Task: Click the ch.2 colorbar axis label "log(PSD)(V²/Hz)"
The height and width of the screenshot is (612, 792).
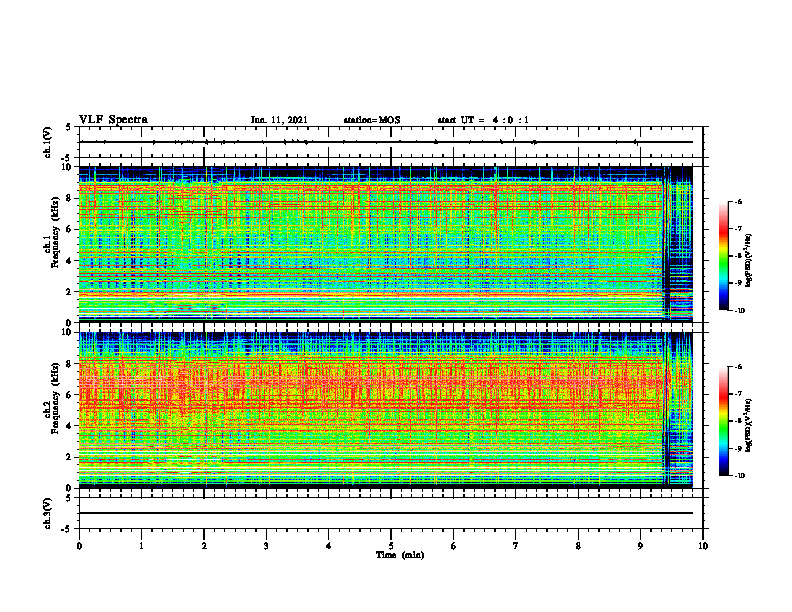Action: pyautogui.click(x=749, y=425)
